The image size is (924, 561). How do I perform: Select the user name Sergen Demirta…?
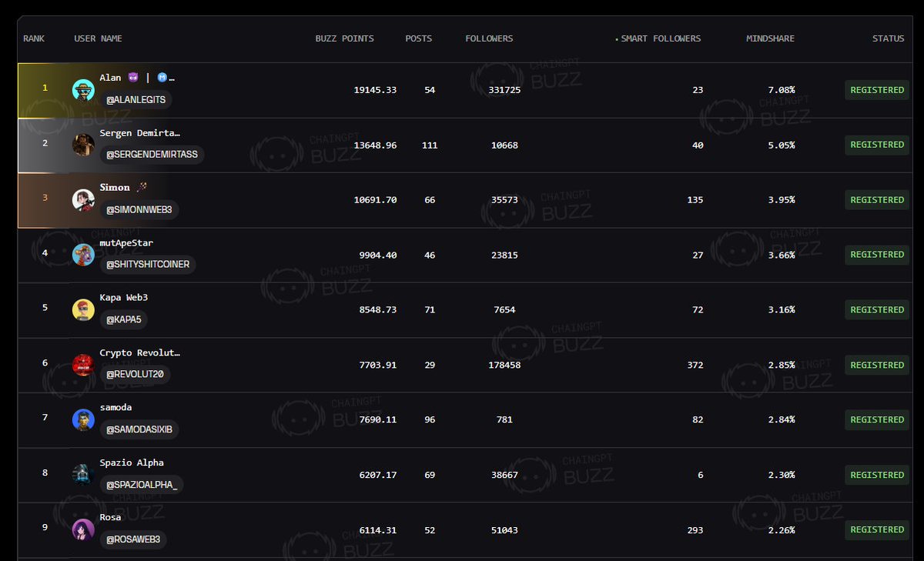[x=140, y=133]
